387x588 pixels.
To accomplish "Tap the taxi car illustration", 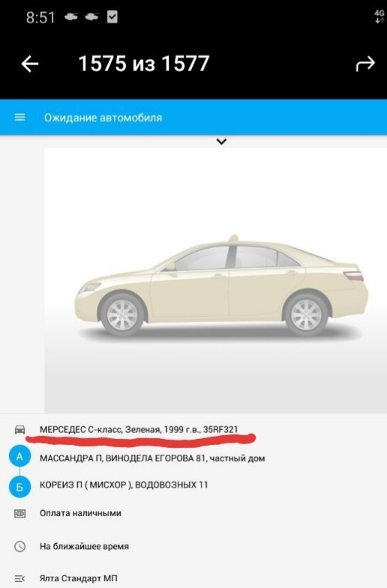I will coord(221,285).
